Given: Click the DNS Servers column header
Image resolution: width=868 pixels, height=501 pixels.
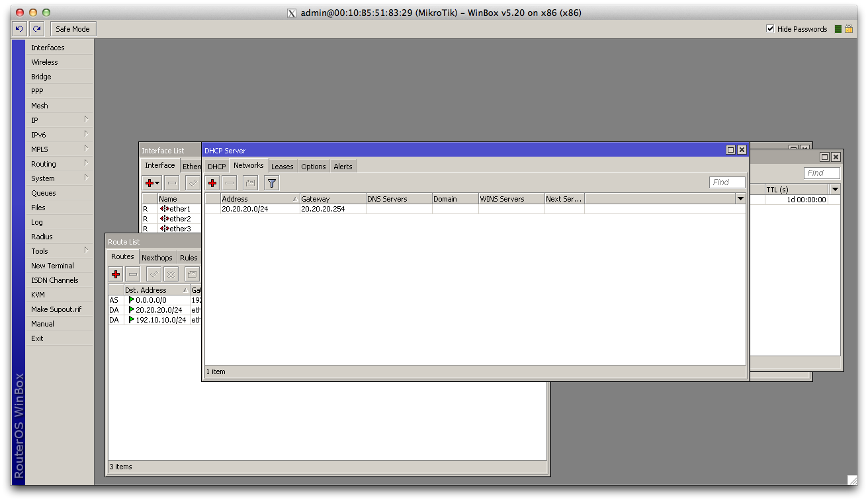Looking at the screenshot, I should 399,199.
